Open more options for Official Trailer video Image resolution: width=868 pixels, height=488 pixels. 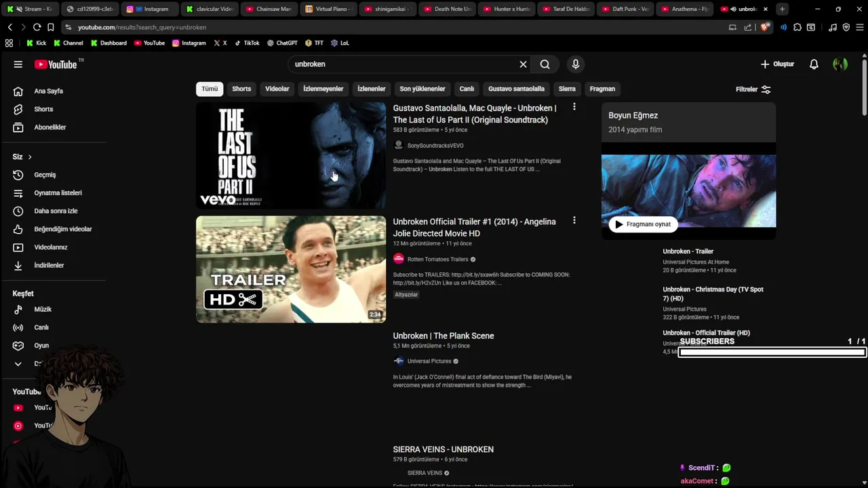coord(574,220)
